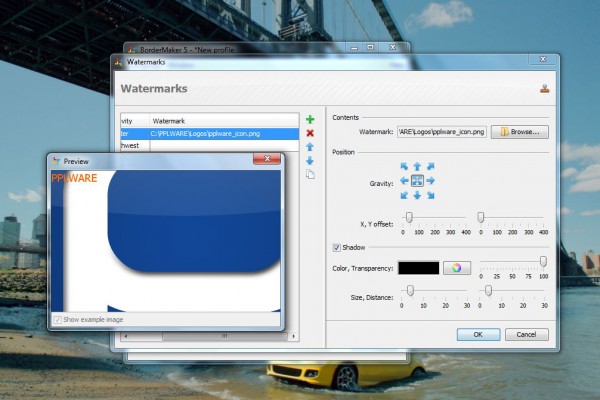
Task: Click Browse to choose watermark file
Action: click(x=520, y=132)
